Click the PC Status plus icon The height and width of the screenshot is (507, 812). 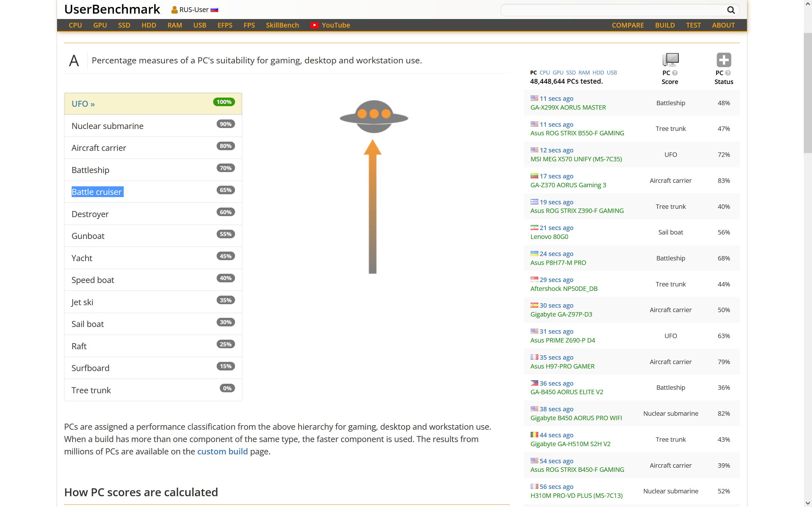pos(724,60)
